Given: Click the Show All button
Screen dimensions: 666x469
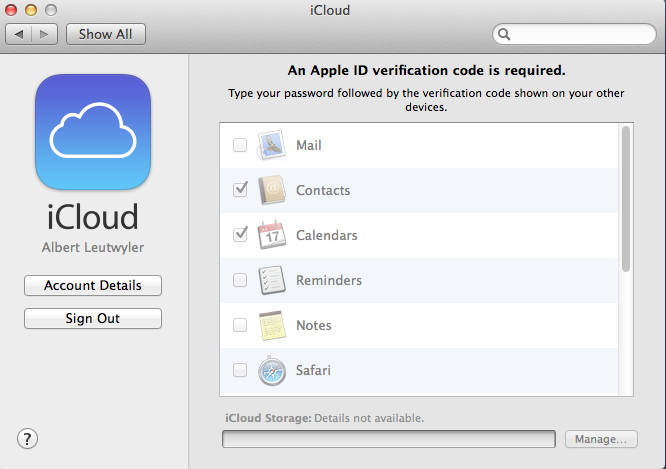Looking at the screenshot, I should click(x=106, y=34).
